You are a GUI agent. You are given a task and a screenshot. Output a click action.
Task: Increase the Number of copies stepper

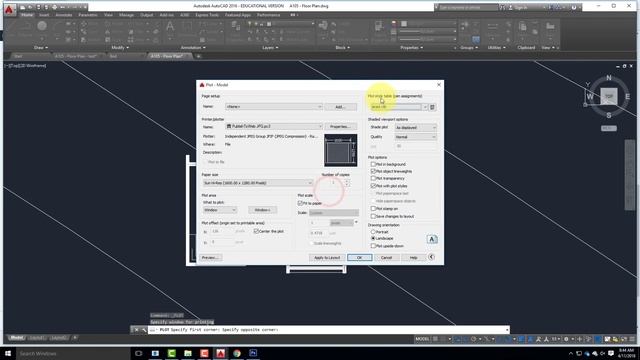pyautogui.click(x=347, y=181)
